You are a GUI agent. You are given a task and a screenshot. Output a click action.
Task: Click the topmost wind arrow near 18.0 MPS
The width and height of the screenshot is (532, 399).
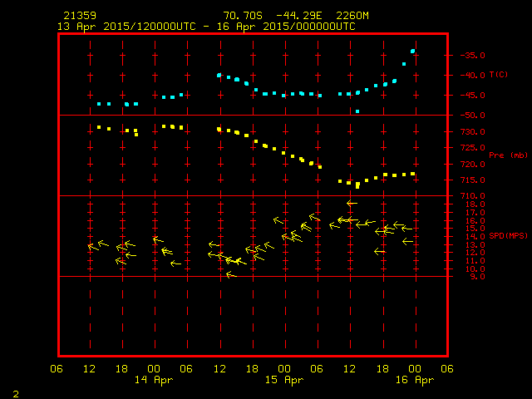[352, 203]
